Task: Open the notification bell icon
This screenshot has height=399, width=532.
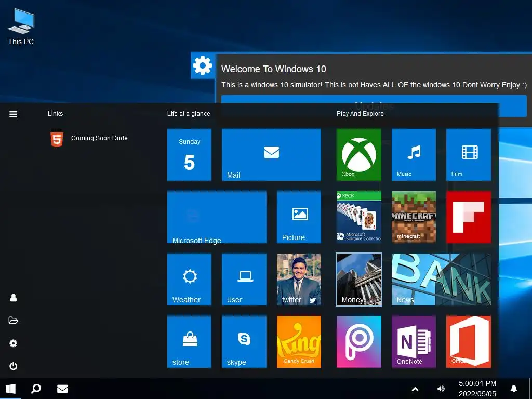Action: click(514, 389)
